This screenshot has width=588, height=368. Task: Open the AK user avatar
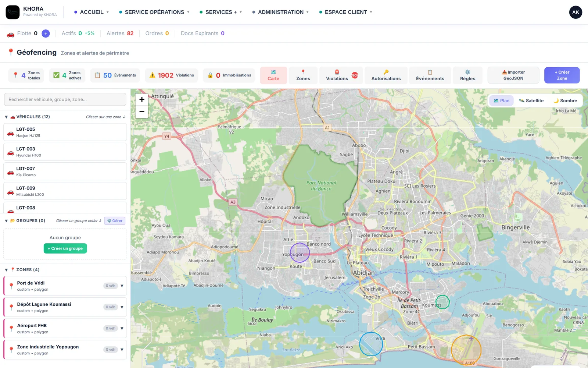(576, 12)
